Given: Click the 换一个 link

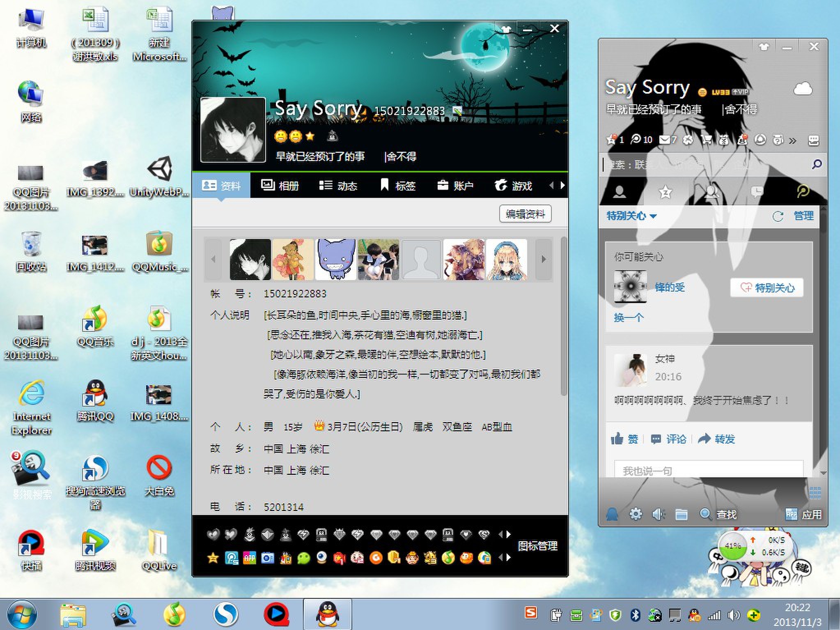Looking at the screenshot, I should pyautogui.click(x=629, y=317).
